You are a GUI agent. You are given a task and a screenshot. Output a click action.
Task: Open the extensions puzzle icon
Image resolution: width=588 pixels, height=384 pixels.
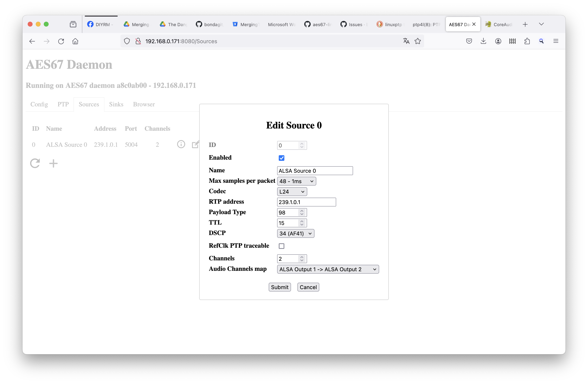click(527, 41)
